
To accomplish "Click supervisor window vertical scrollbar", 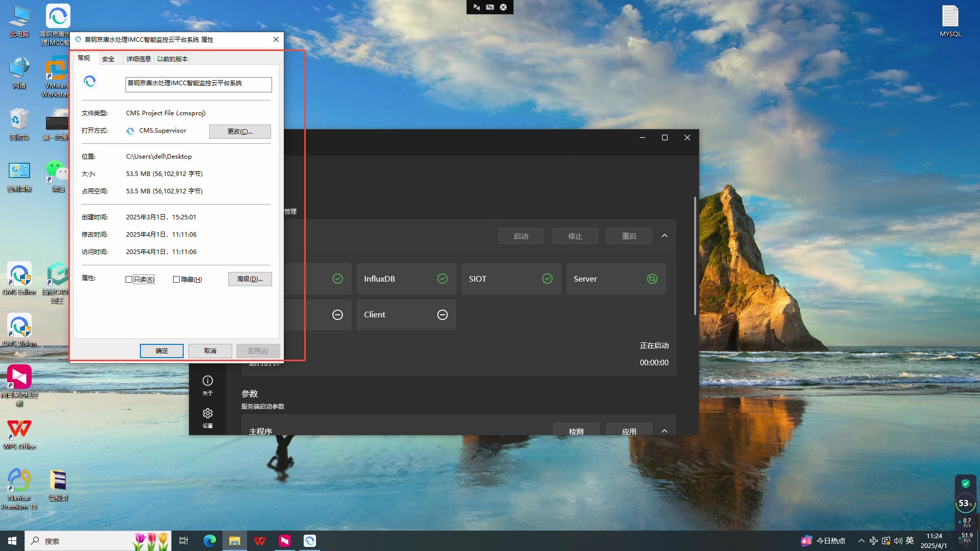I will [695, 255].
